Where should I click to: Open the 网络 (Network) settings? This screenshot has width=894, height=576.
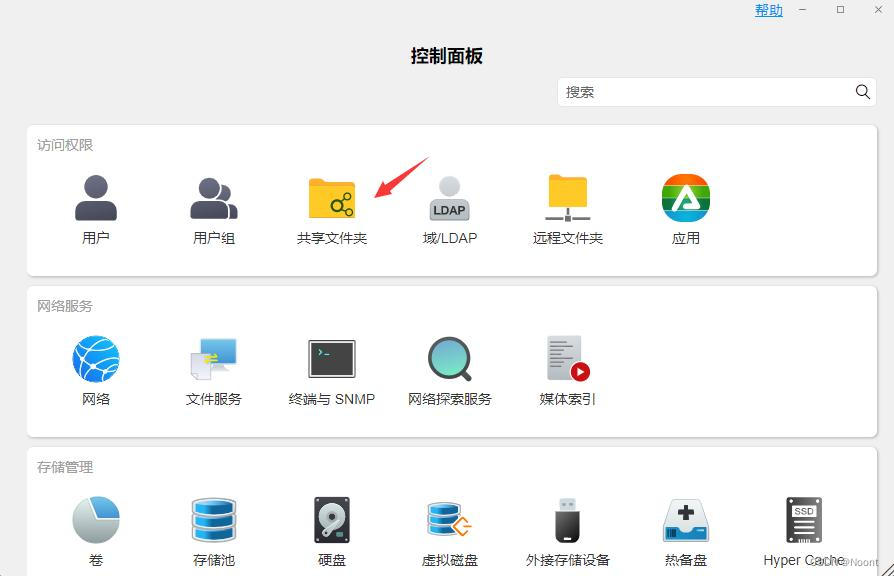(x=96, y=368)
